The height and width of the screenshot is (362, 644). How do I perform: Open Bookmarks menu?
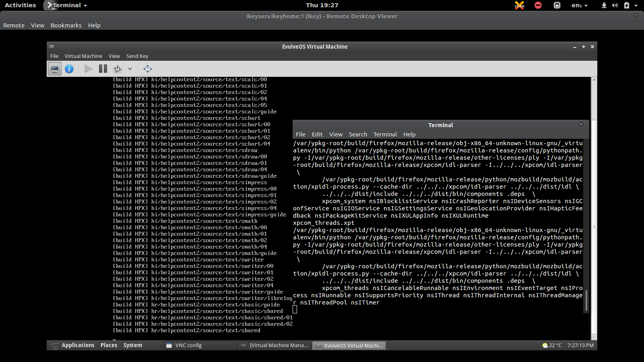click(66, 25)
